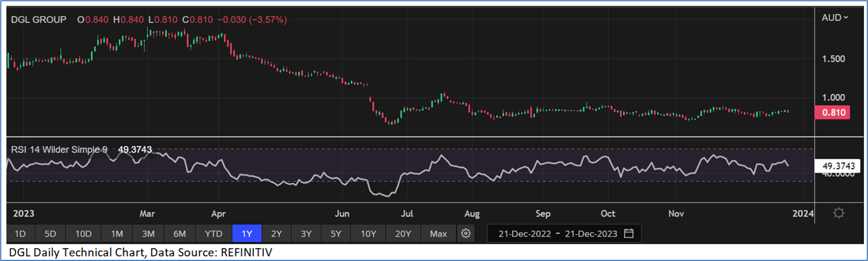Select the 1D time range

[20, 233]
